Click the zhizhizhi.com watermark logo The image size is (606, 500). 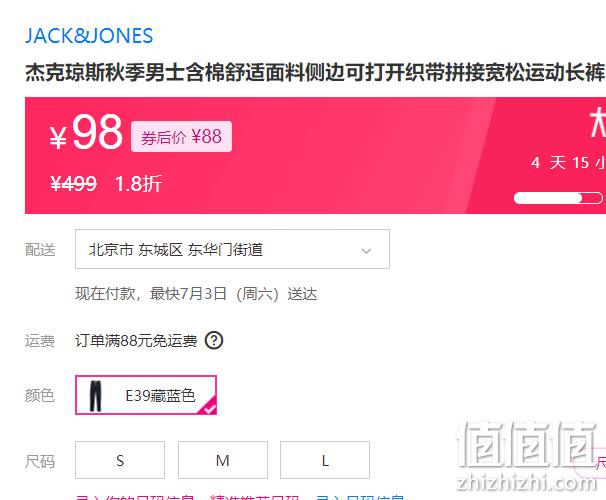pos(526,456)
